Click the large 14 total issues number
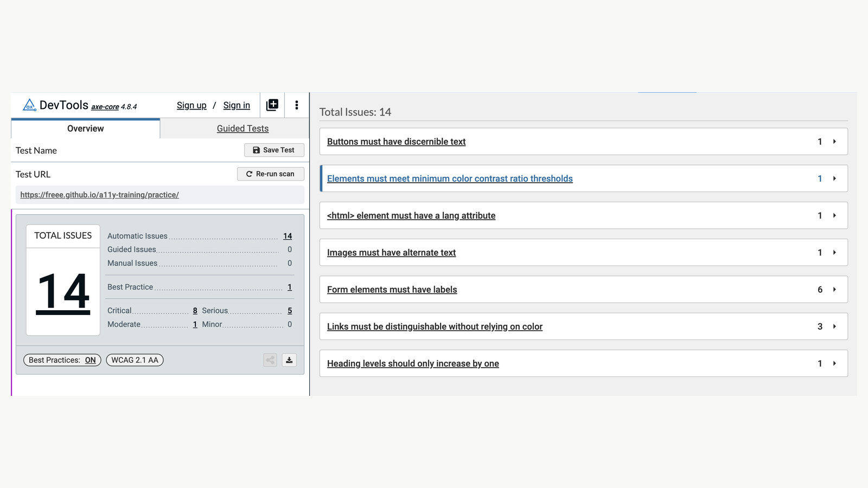868x488 pixels. [63, 292]
